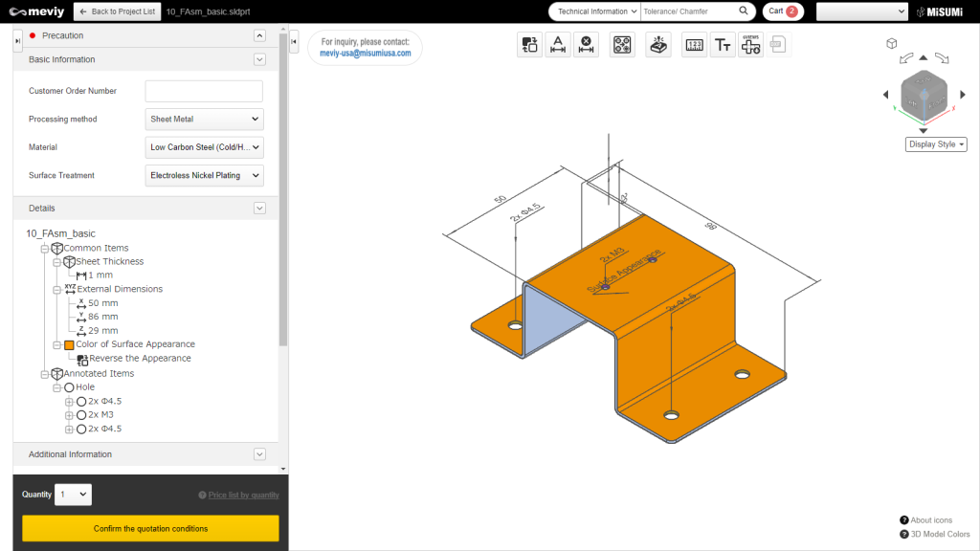
Task: Open the Additional Information section
Action: tap(258, 453)
